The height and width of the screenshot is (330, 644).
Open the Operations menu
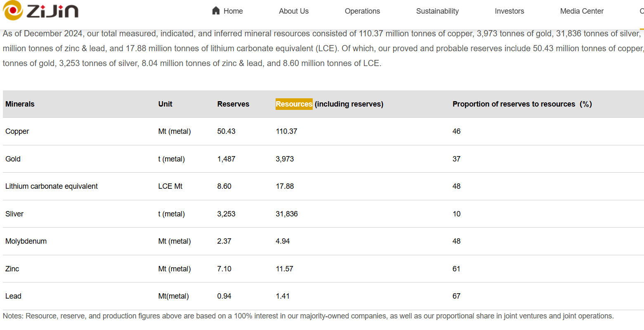click(362, 11)
